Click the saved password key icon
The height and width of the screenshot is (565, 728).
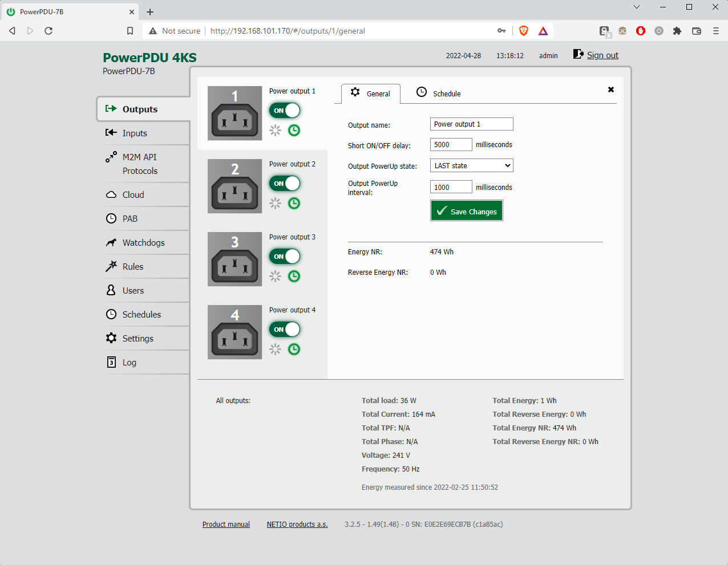(x=501, y=31)
